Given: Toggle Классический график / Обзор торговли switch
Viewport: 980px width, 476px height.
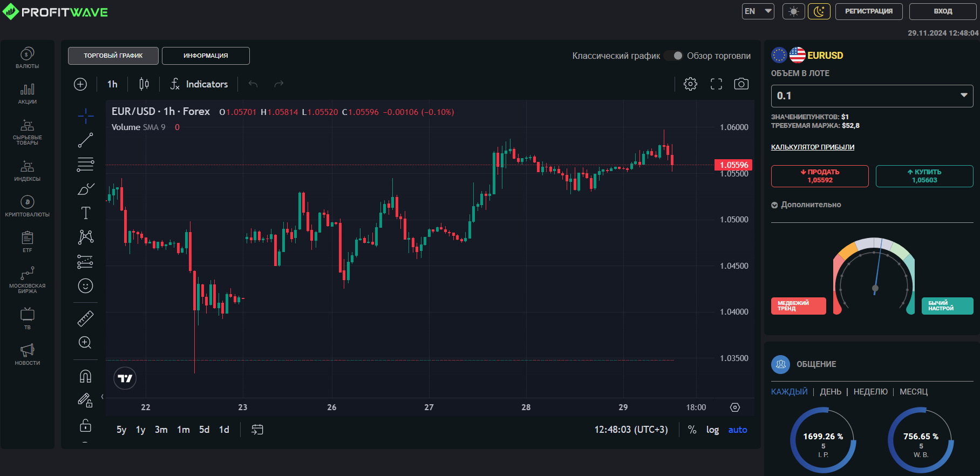Looking at the screenshot, I should pos(673,56).
